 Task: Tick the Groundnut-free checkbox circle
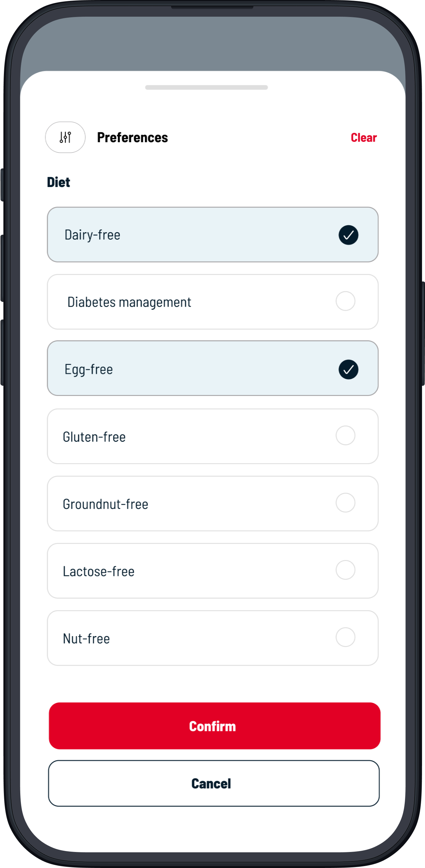345,503
